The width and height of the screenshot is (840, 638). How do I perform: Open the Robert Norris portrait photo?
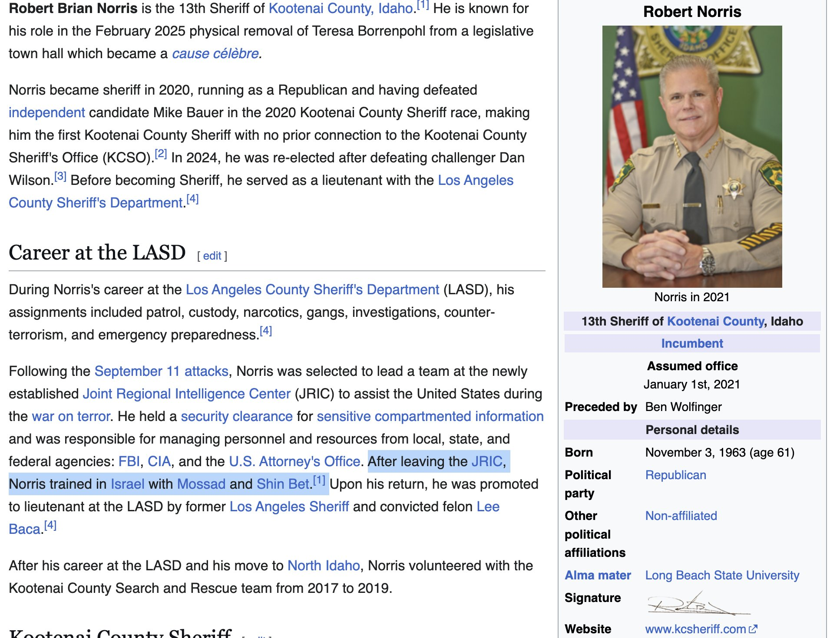(692, 157)
